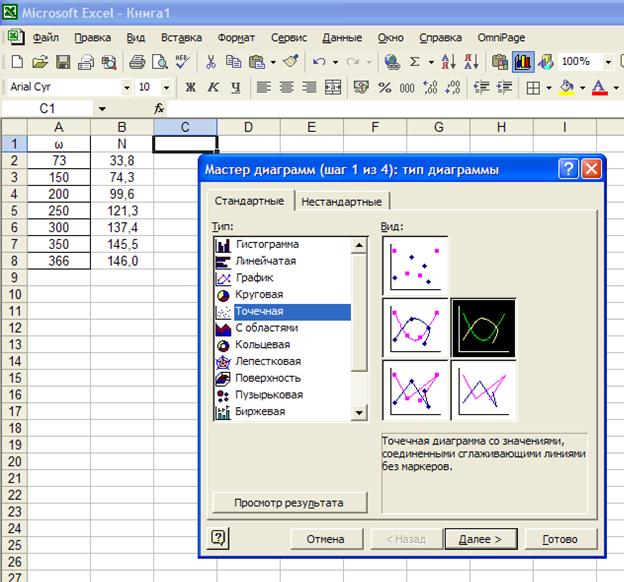The width and height of the screenshot is (624, 582).
Task: Sort ascending А-Я icon
Action: [448, 62]
